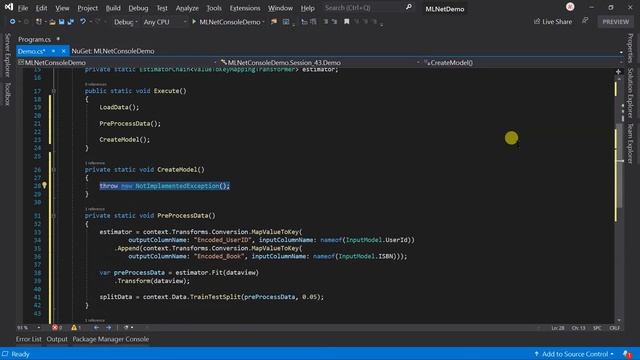Click the split editor plus icon above the scrollbar
Viewport: 640px width, 360px height.
(618, 72)
